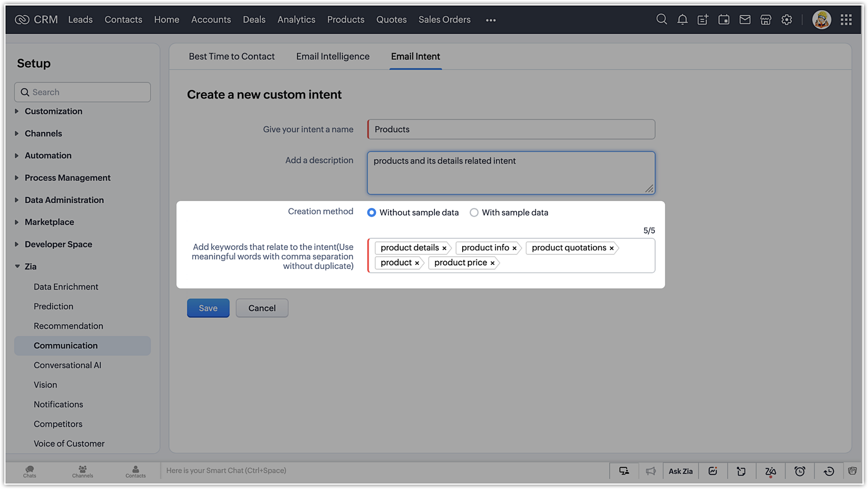Image resolution: width=868 pixels, height=489 pixels.
Task: Open the mail envelope icon
Action: click(745, 20)
